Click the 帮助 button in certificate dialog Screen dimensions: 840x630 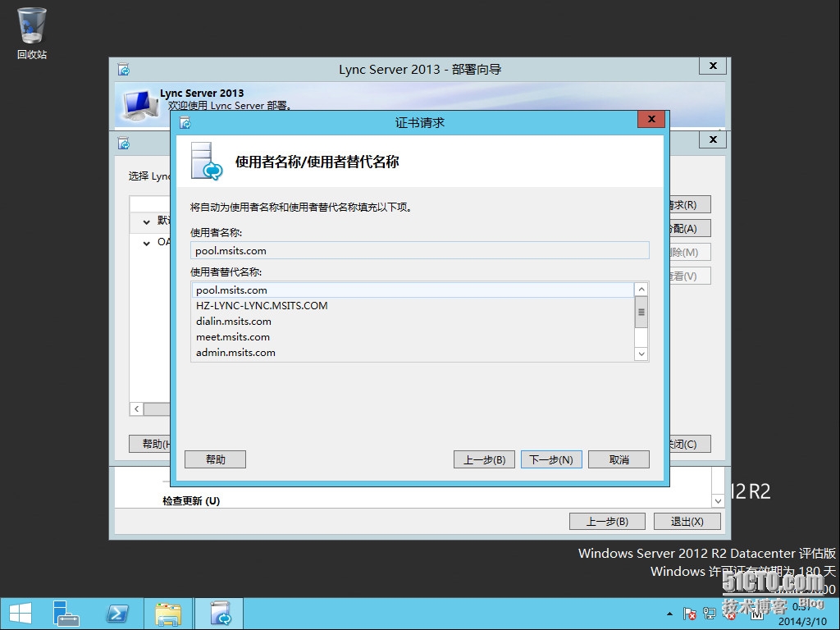216,459
